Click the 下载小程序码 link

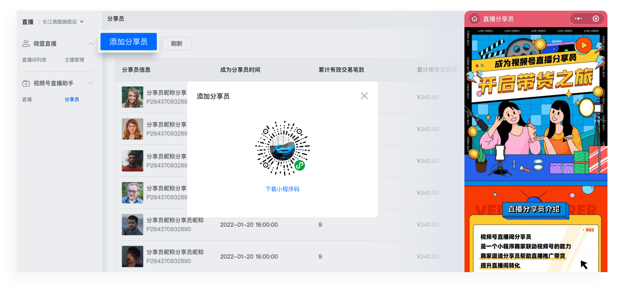coord(282,189)
